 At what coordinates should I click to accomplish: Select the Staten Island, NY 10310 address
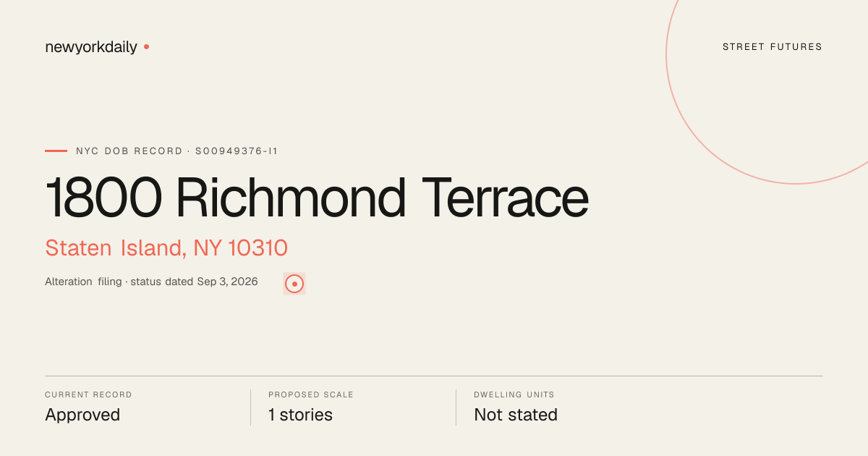pos(166,248)
